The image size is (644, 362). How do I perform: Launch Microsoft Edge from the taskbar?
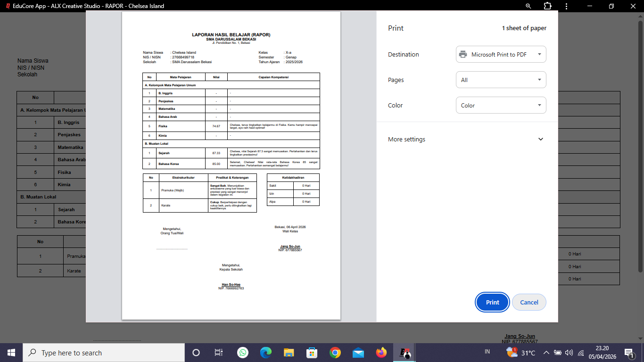click(266, 353)
